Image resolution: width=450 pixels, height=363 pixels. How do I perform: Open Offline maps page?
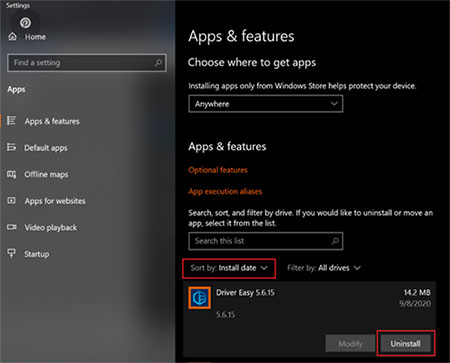tap(46, 174)
